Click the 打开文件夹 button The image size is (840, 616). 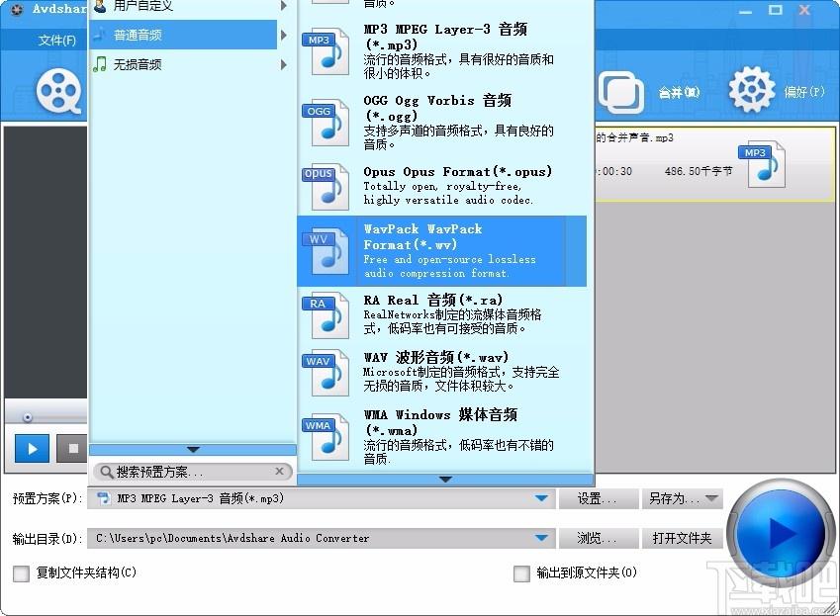coord(682,539)
